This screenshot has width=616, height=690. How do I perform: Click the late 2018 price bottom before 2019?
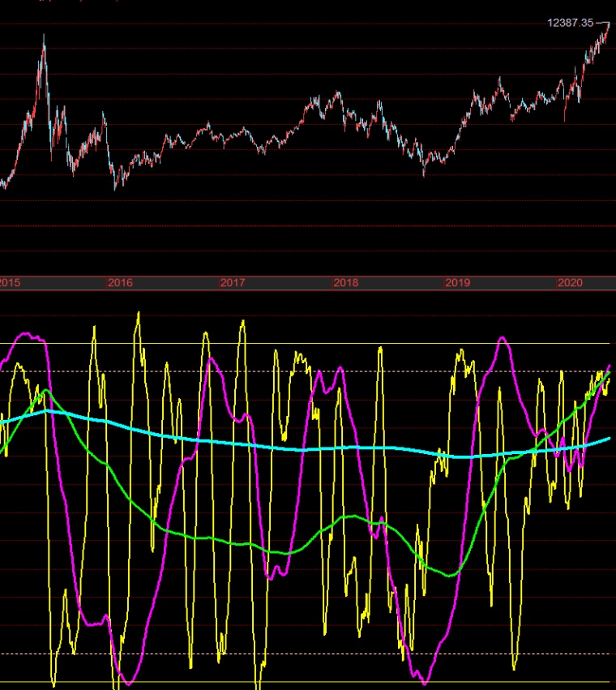pos(424,174)
